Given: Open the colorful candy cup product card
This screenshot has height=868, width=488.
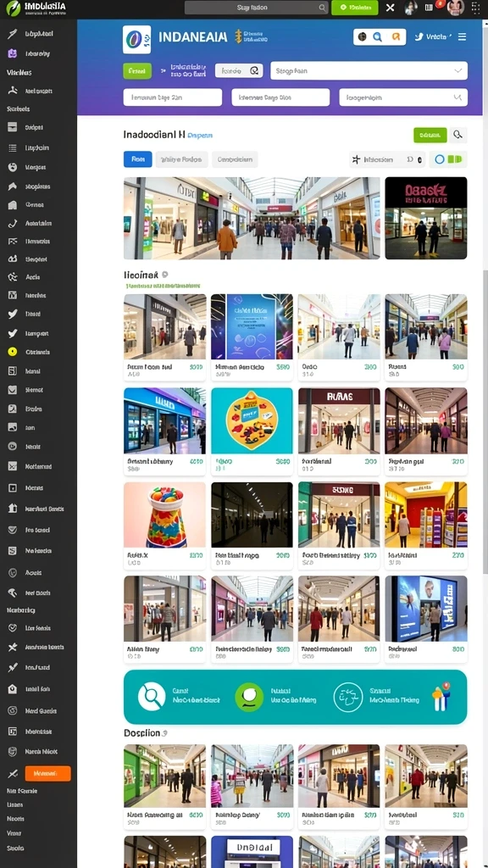Looking at the screenshot, I should click(164, 526).
